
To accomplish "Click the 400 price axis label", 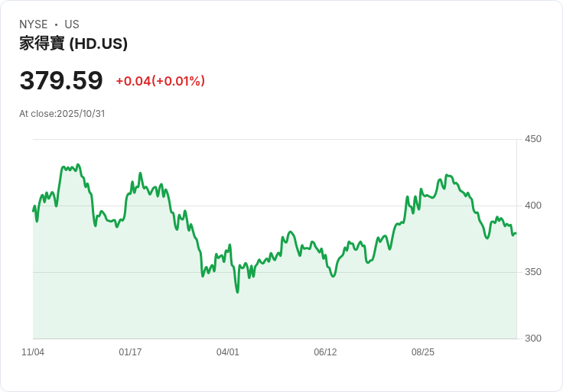I will [x=533, y=206].
